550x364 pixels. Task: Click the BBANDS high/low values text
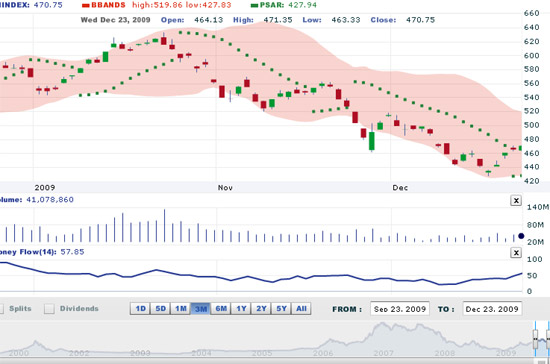point(182,5)
